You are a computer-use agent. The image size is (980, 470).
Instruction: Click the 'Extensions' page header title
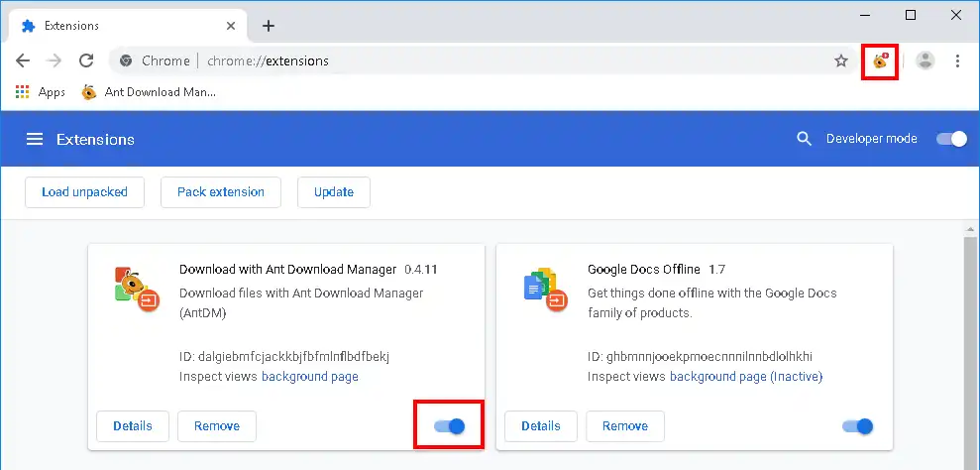tap(96, 139)
